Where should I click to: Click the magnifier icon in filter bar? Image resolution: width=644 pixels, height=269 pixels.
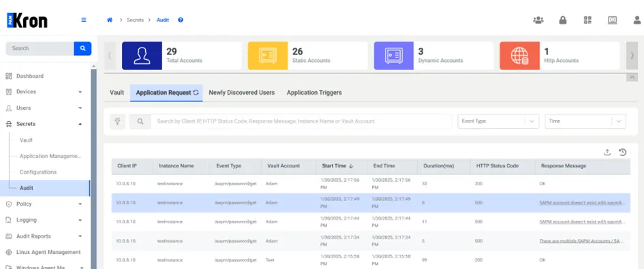(x=140, y=122)
